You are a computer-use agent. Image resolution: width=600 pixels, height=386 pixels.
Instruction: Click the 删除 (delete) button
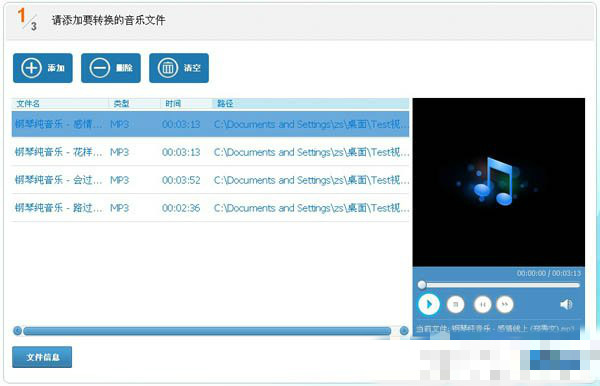111,68
